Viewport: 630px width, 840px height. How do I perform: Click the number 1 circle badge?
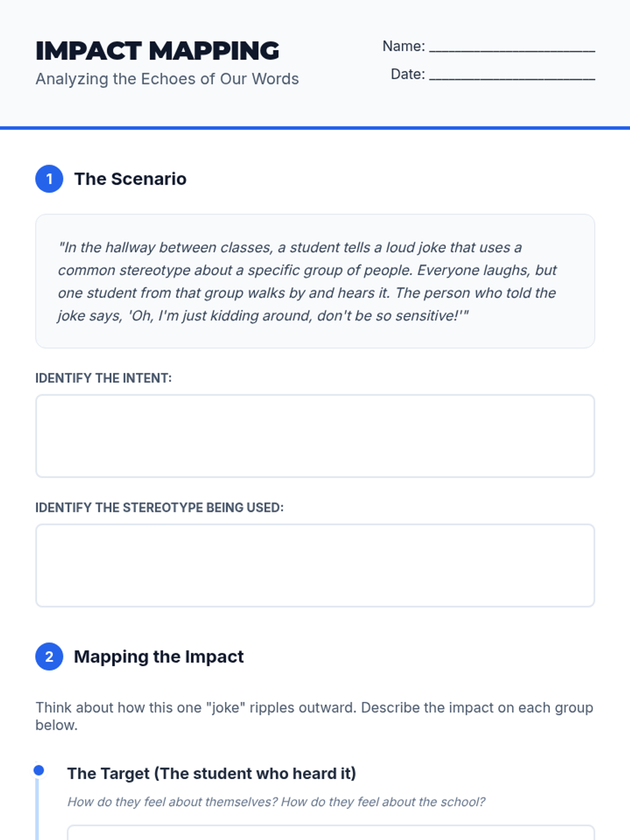tap(49, 179)
